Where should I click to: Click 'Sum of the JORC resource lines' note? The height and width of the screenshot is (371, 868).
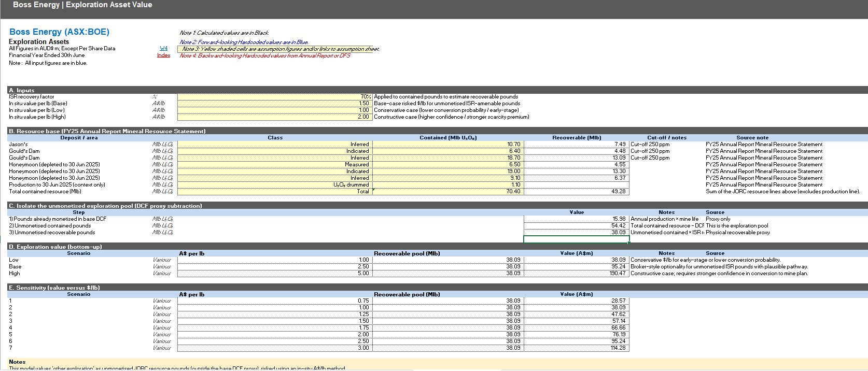tap(782, 191)
